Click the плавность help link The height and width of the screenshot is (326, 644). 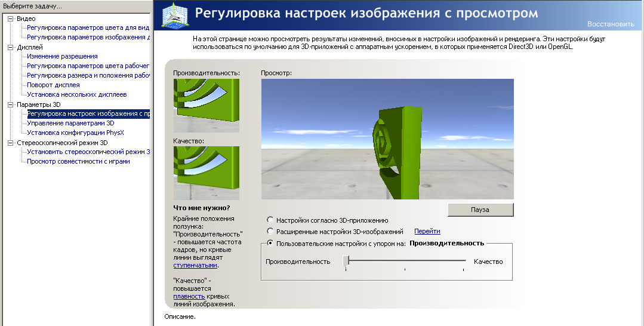189,296
